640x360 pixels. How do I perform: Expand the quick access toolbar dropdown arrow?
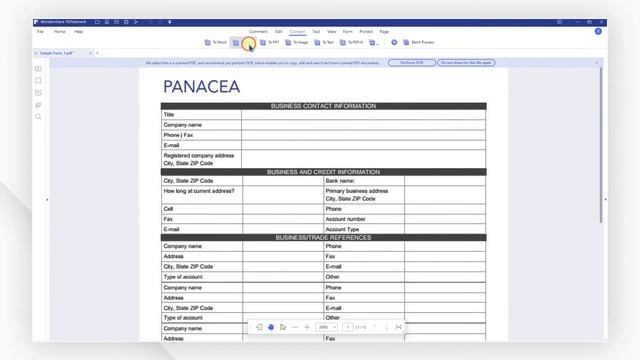170,22
